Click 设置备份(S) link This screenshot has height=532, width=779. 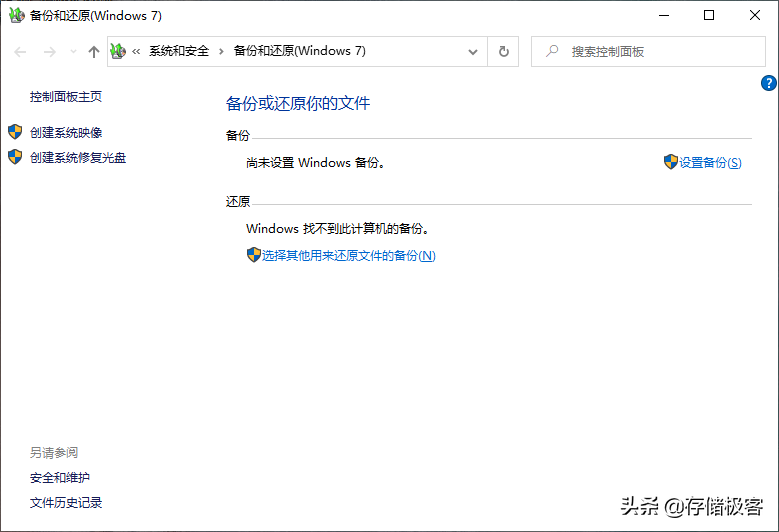710,163
